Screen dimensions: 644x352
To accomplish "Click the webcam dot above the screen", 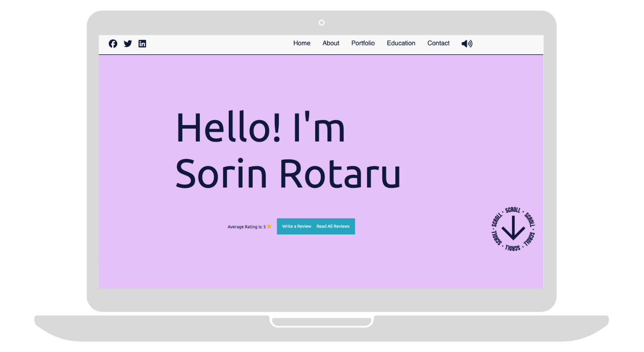I will tap(321, 22).
